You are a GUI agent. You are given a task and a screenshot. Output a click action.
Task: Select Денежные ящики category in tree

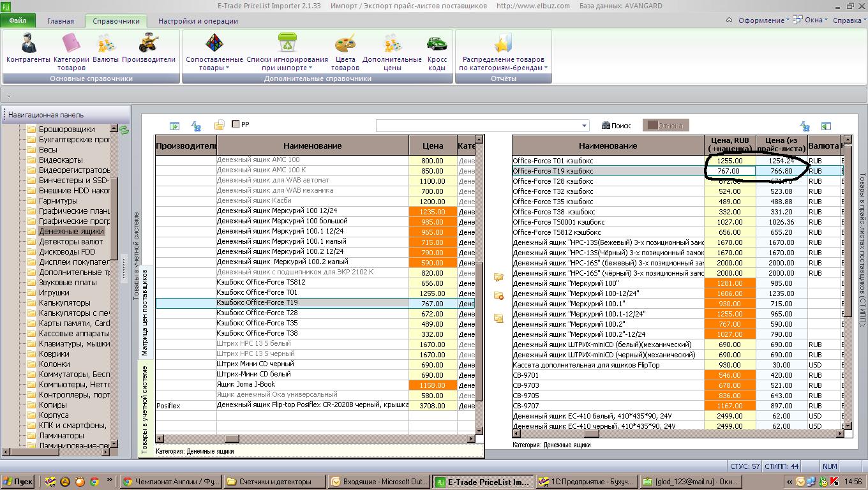pyautogui.click(x=71, y=232)
